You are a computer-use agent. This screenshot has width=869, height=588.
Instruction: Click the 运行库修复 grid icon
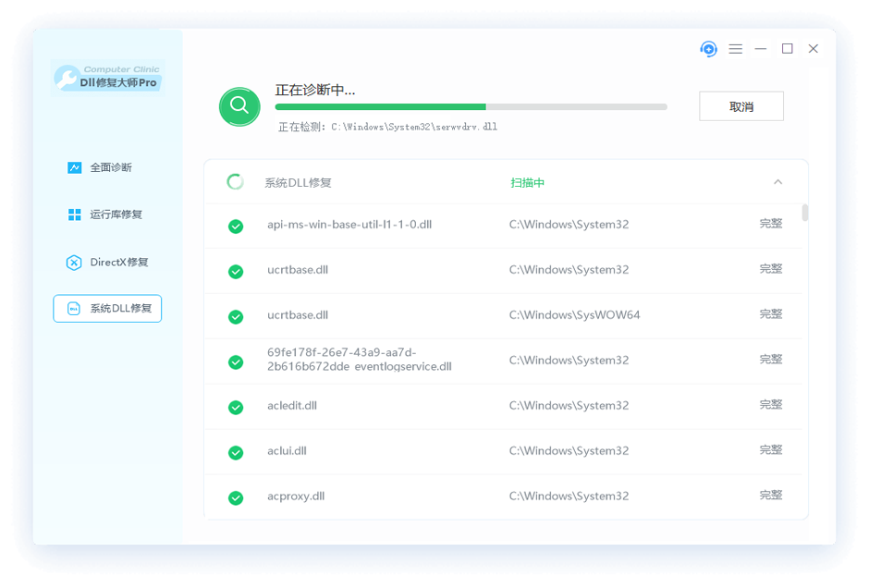75,214
